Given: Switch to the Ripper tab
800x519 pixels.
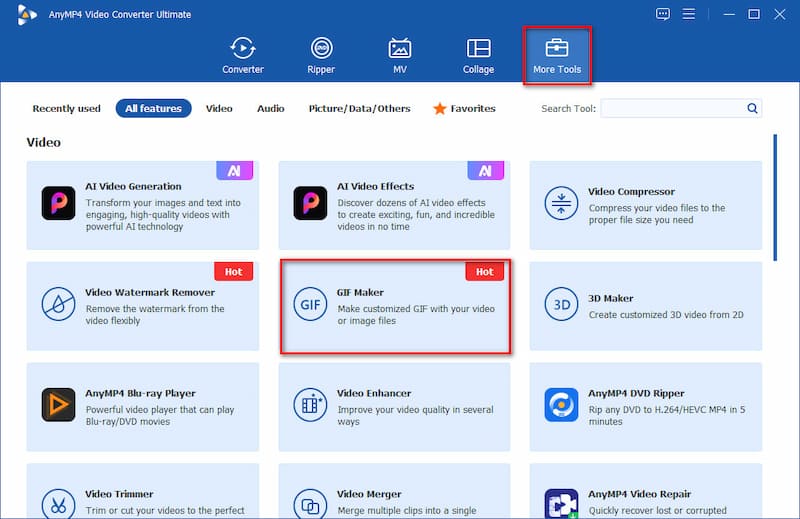Looking at the screenshot, I should (321, 55).
